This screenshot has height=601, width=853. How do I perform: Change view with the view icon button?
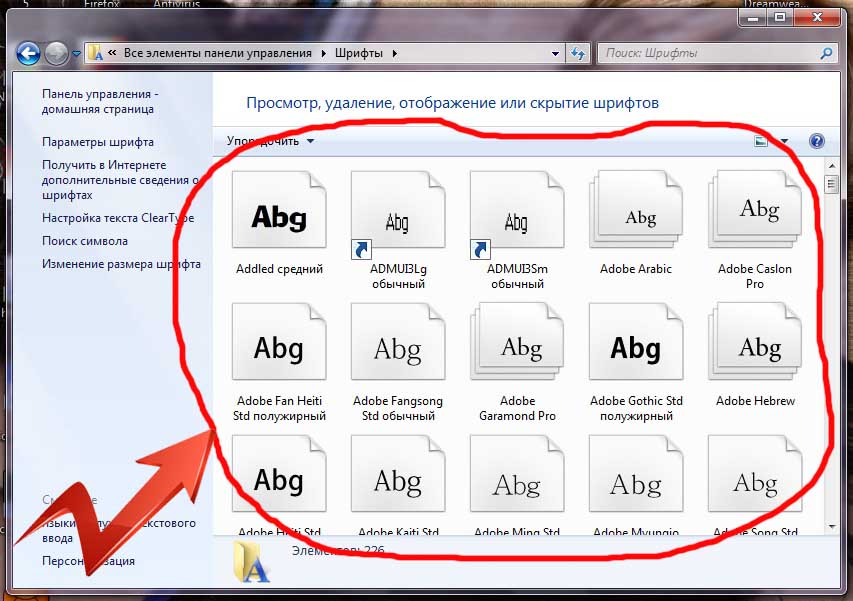pos(761,141)
